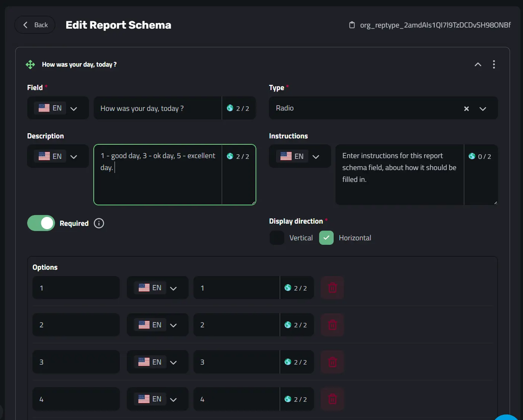Click the 'Horizontal' label text
Image resolution: width=523 pixels, height=420 pixels.
tap(355, 238)
